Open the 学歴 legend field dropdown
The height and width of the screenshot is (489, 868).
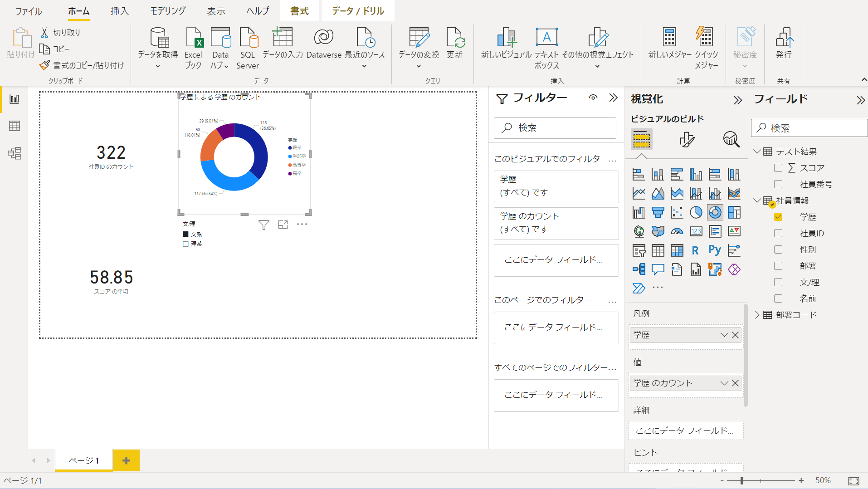click(x=724, y=335)
